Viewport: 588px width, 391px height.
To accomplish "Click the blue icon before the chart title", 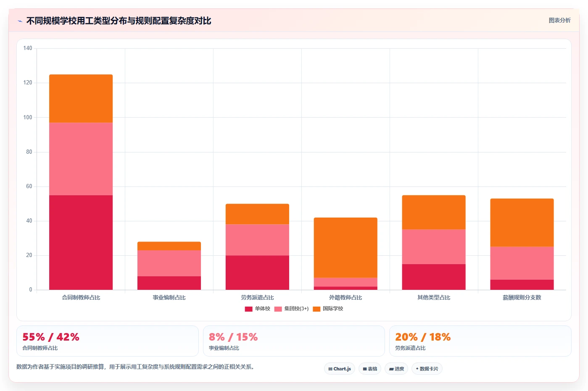I will click(x=20, y=21).
